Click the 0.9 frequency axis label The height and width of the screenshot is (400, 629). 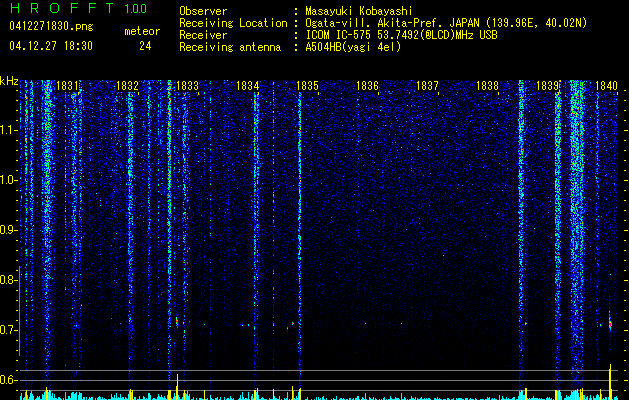point(8,230)
